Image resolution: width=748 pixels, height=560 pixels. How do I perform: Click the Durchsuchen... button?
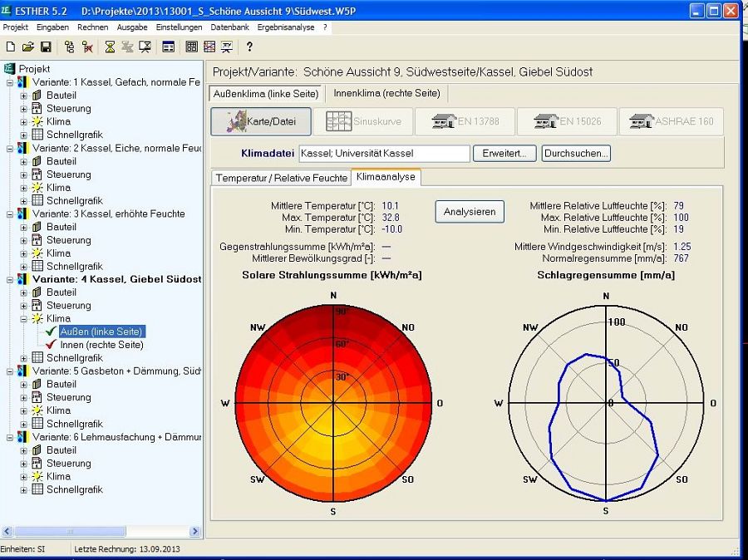[576, 153]
